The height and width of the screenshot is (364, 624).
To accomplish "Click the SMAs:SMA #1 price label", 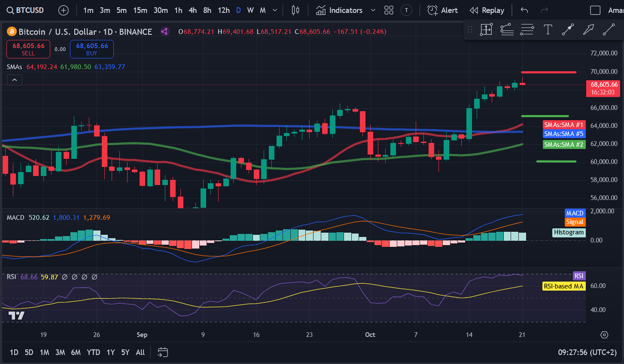I will coord(564,125).
